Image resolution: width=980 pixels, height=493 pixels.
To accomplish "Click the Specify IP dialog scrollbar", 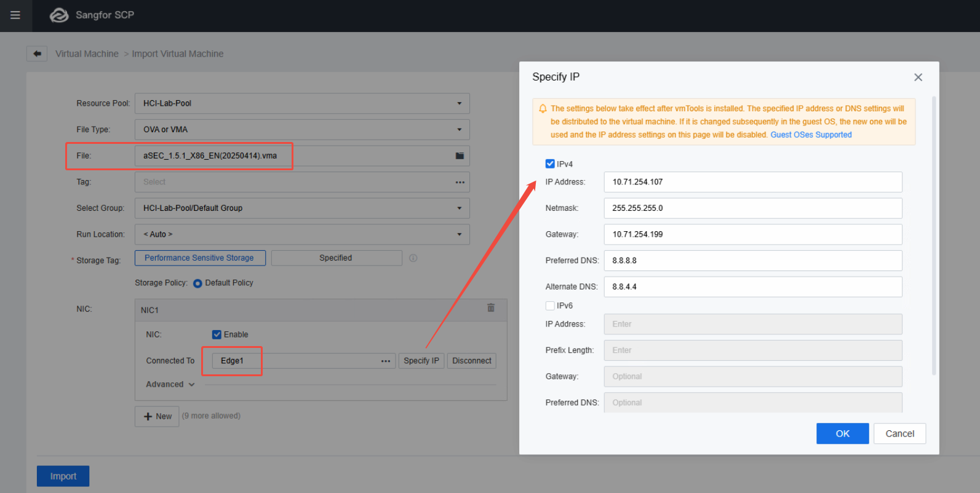I will (934, 235).
